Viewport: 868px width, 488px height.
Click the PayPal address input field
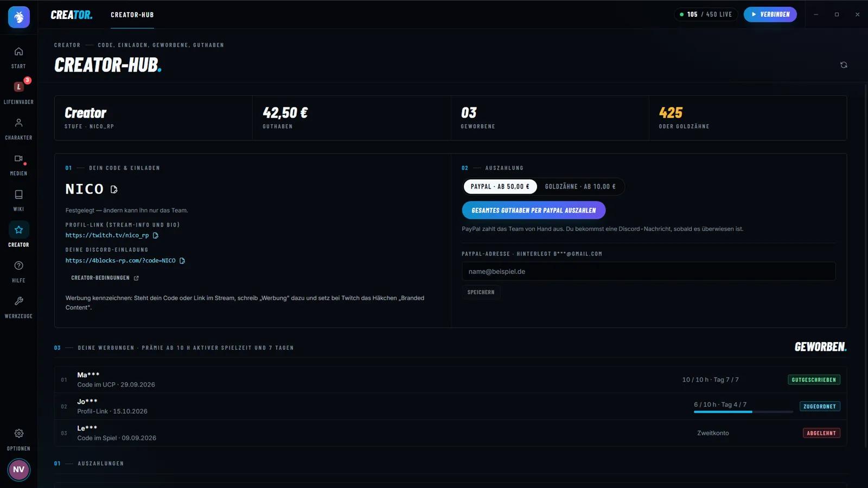pos(648,272)
